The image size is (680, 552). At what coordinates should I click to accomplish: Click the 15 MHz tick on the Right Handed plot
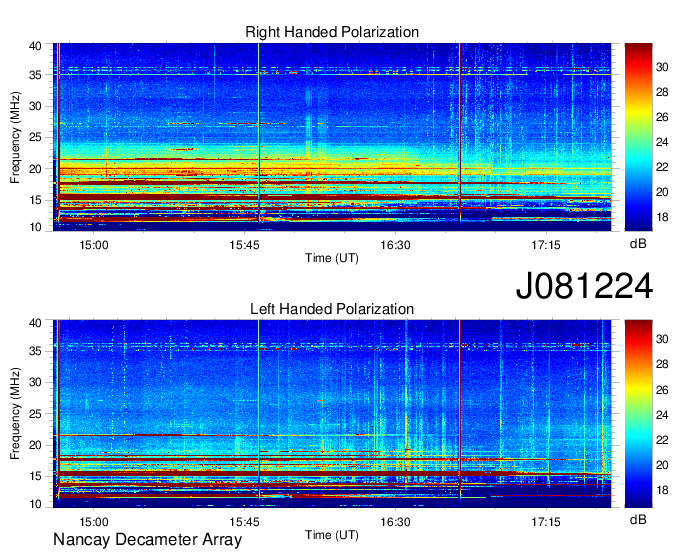[x=35, y=200]
